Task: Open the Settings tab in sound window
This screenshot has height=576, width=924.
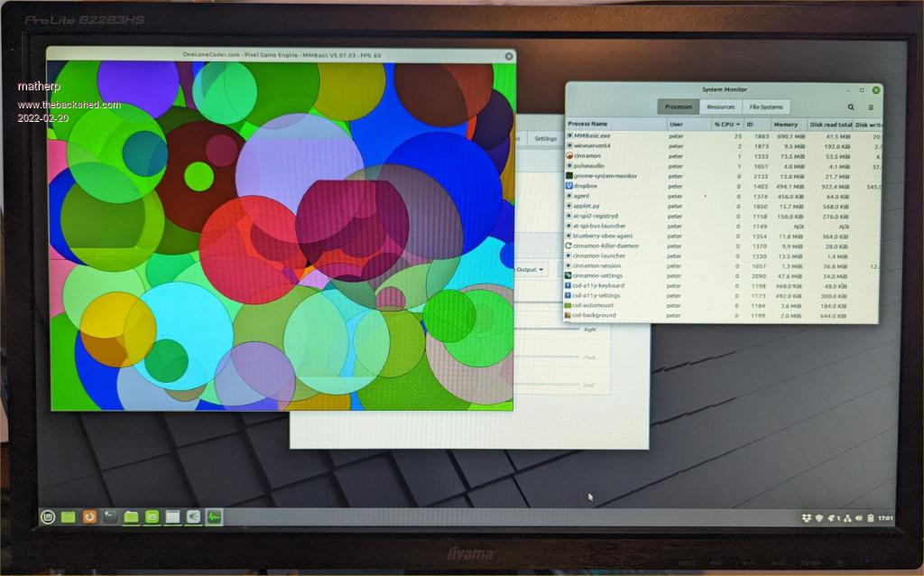Action: (545, 139)
